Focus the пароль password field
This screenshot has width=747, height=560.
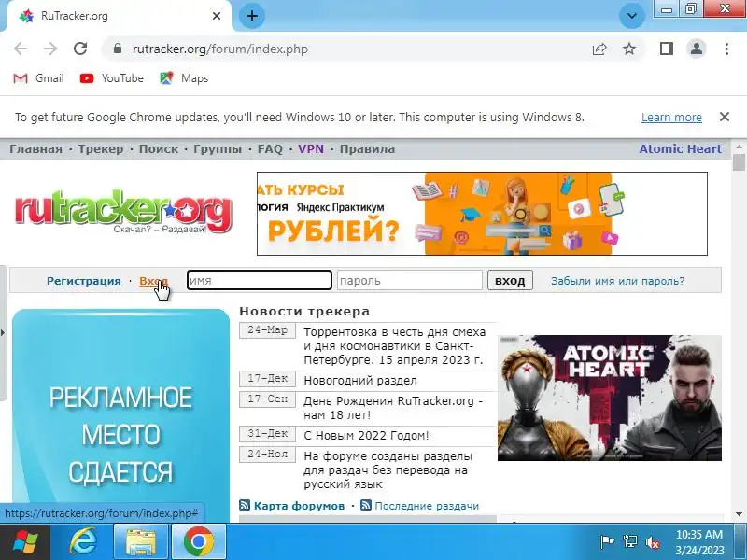pos(409,280)
